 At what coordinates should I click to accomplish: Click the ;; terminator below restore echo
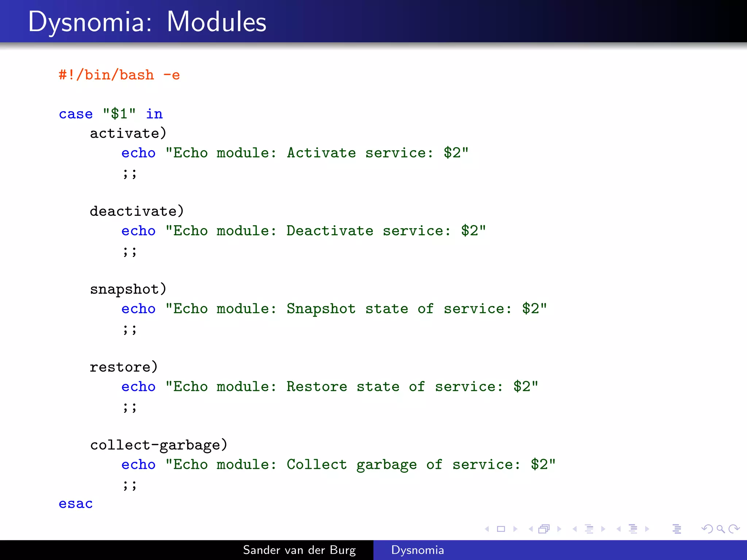click(130, 408)
